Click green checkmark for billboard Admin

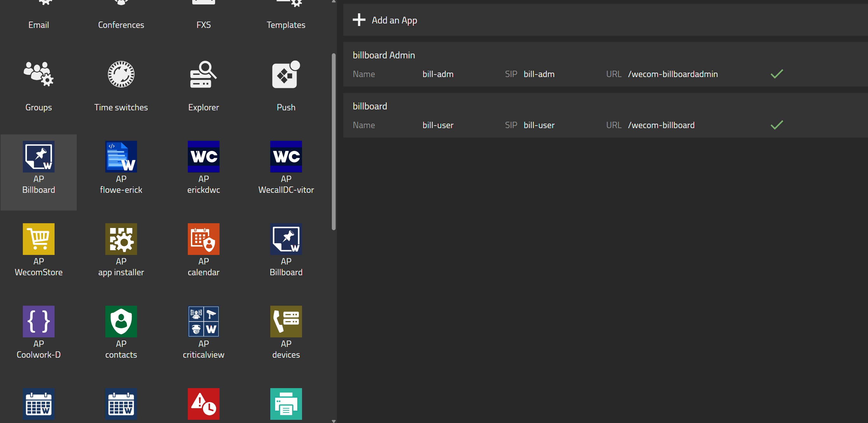(x=776, y=74)
